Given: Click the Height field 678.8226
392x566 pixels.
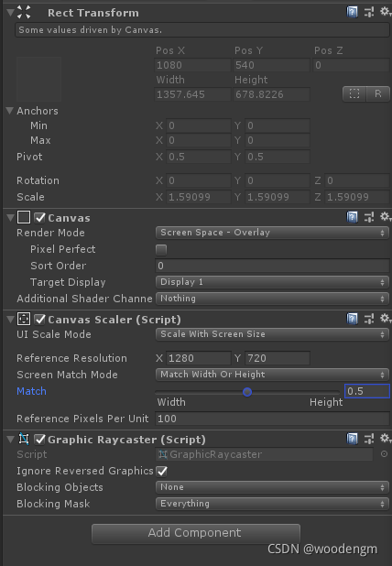Looking at the screenshot, I should pyautogui.click(x=271, y=94).
